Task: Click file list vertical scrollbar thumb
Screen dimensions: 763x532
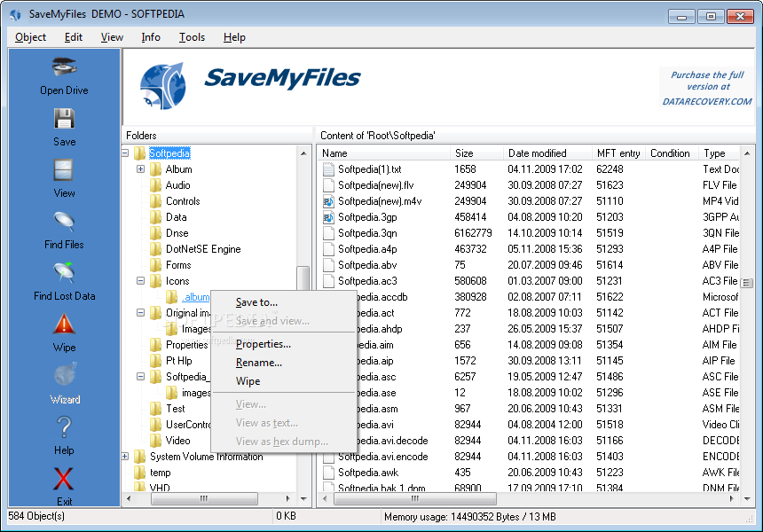Action: [747, 283]
